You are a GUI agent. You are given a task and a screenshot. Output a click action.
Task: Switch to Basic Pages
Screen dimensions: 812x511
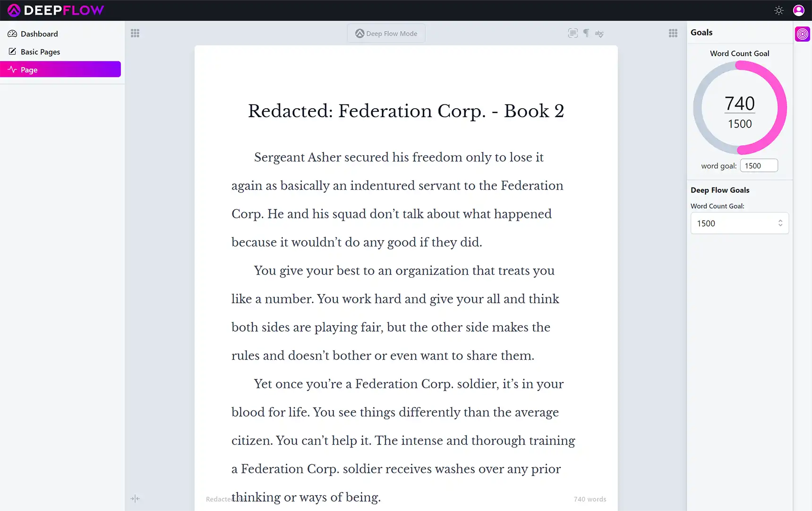click(40, 51)
